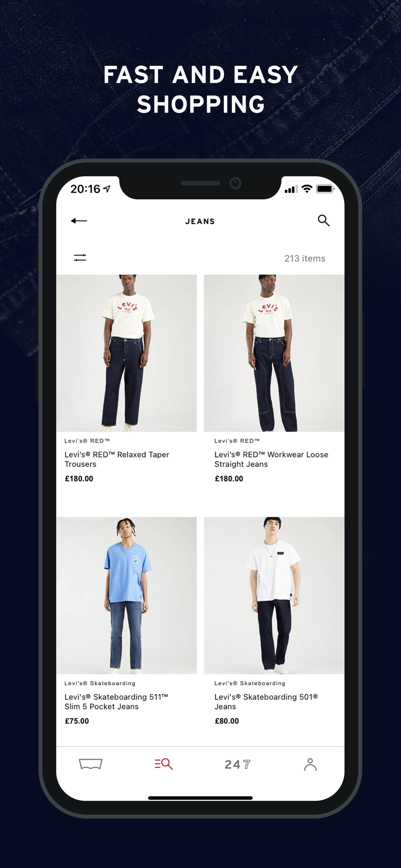Viewport: 401px width, 868px height.
Task: Select the browse search tab icon
Action: [x=164, y=764]
